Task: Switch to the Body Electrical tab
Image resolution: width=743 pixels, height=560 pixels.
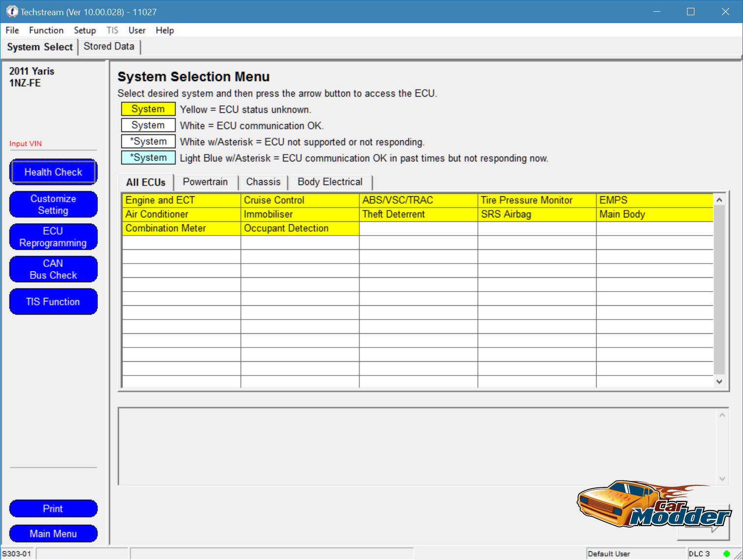Action: point(330,182)
